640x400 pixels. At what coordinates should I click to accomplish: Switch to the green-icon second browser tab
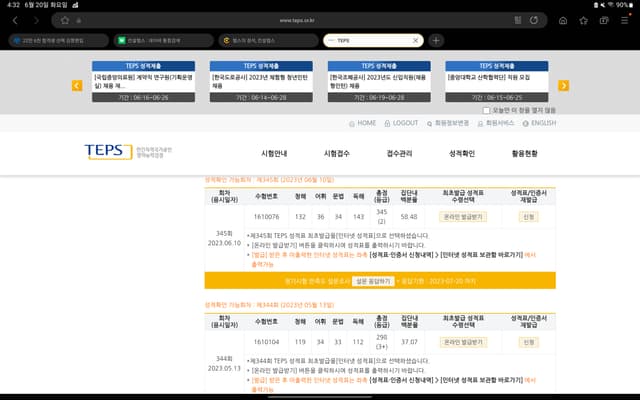pyautogui.click(x=163, y=40)
